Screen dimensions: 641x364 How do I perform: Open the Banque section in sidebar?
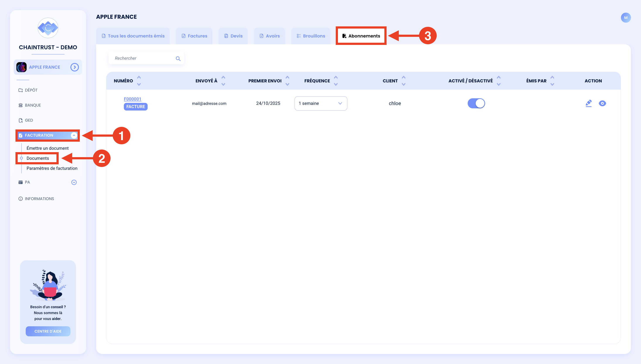point(29,105)
